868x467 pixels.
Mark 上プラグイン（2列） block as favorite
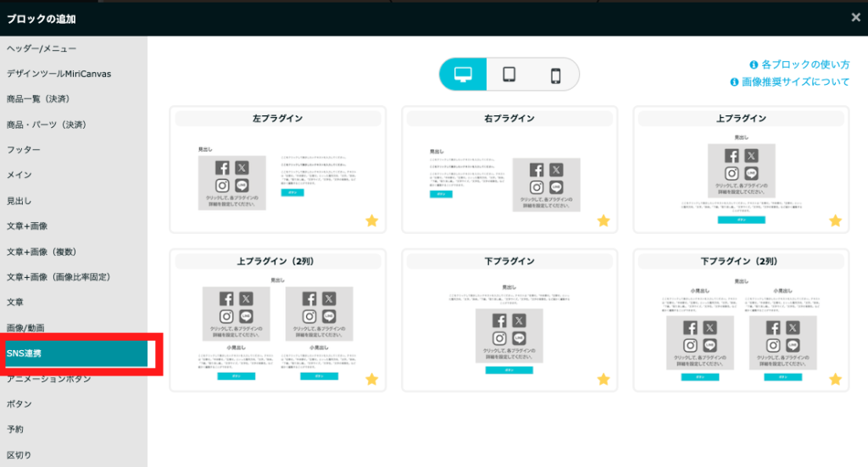click(371, 379)
